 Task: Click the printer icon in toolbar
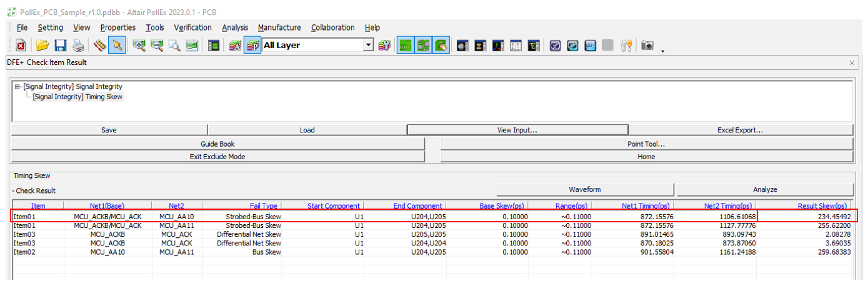[x=77, y=46]
